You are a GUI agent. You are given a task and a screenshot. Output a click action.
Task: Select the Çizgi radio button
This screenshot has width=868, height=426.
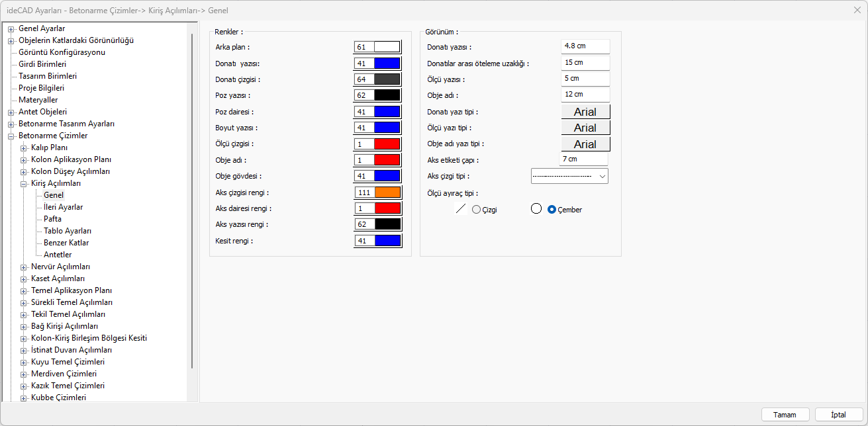[x=476, y=210]
